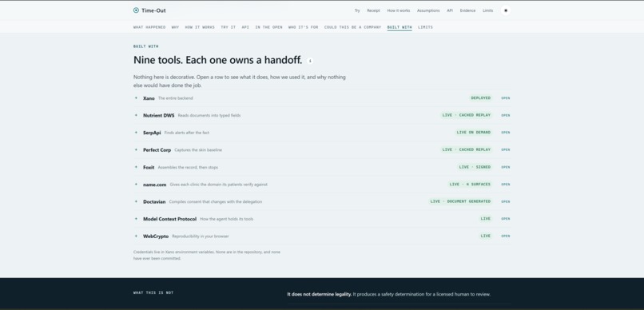Open the Receipt header link
644x310 pixels.
pos(373,10)
